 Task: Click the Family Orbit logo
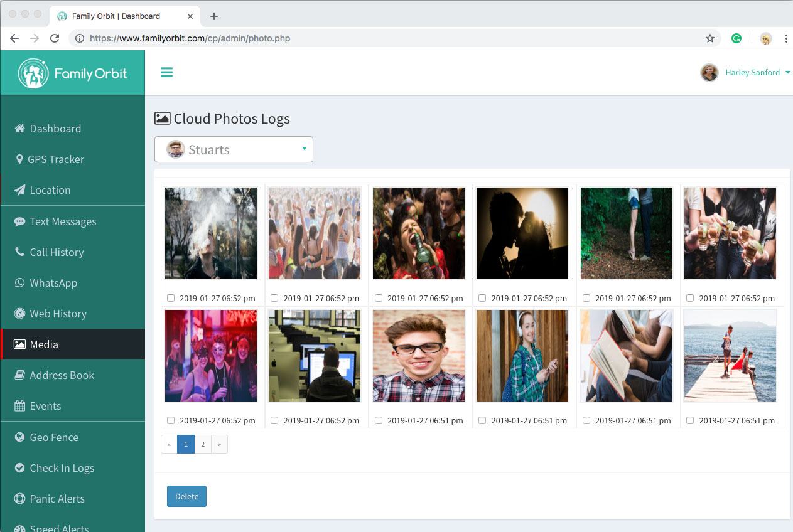point(73,73)
